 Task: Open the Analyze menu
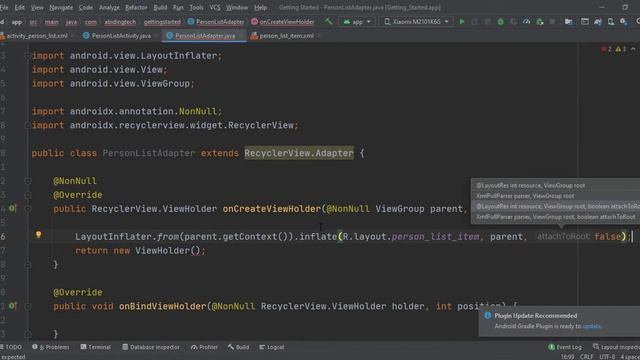pos(109,7)
